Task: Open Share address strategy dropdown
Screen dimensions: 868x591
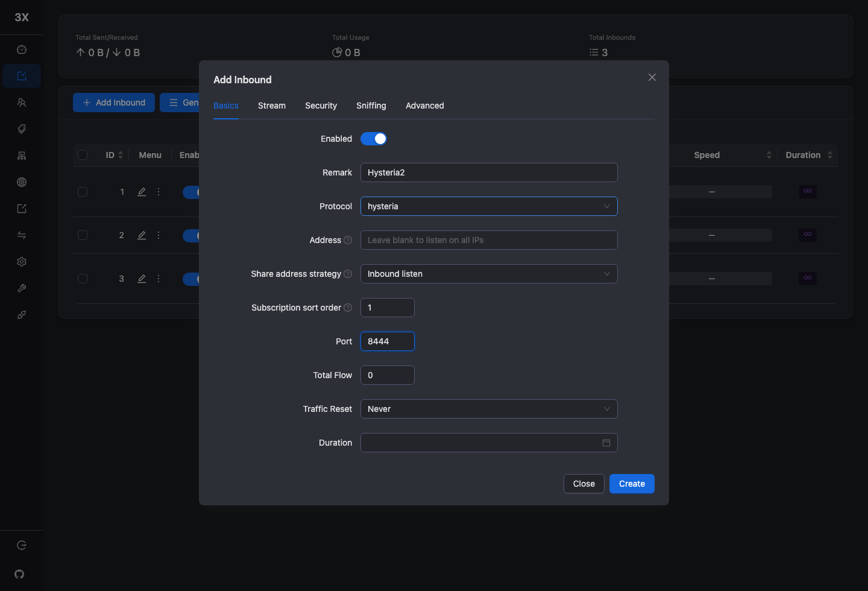Action: click(x=489, y=274)
